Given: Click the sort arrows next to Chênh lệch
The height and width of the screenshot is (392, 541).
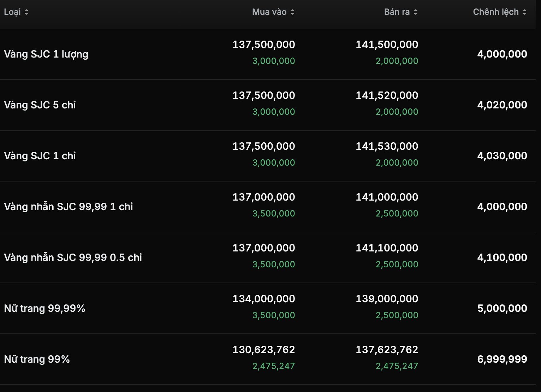Looking at the screenshot, I should click(524, 12).
